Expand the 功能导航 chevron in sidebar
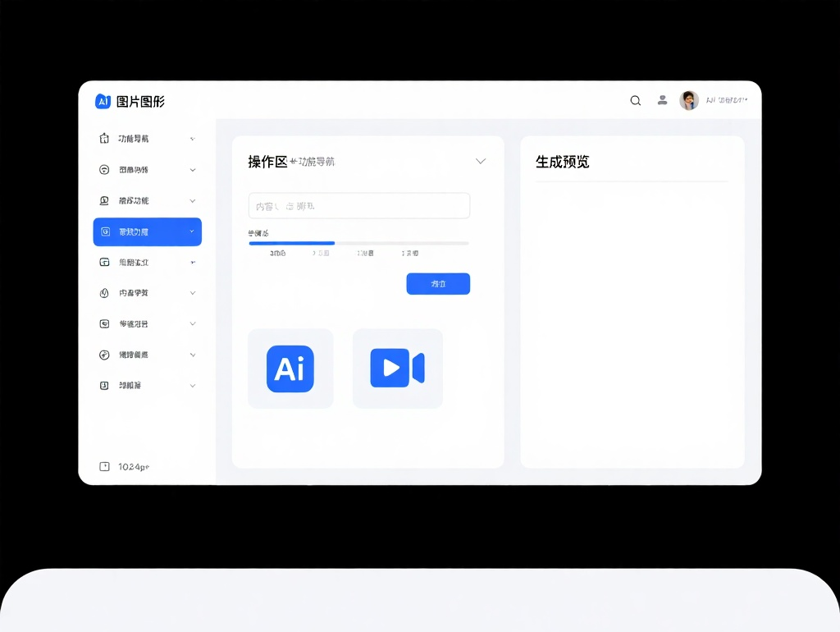The height and width of the screenshot is (632, 840). (192, 138)
